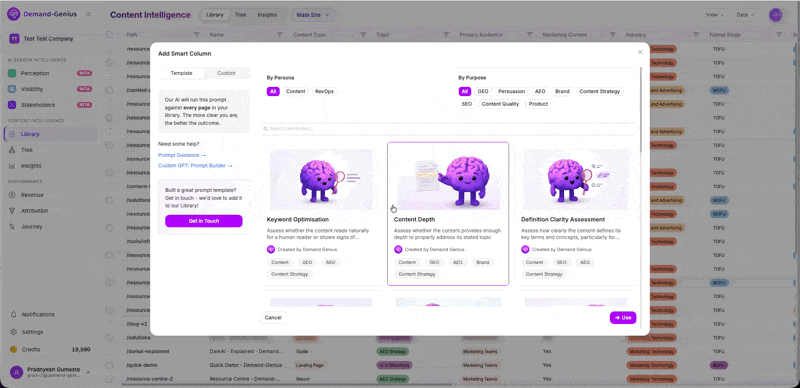800x388 pixels.
Task: Click the Demand-Genius brain logo icon
Action: [14, 14]
